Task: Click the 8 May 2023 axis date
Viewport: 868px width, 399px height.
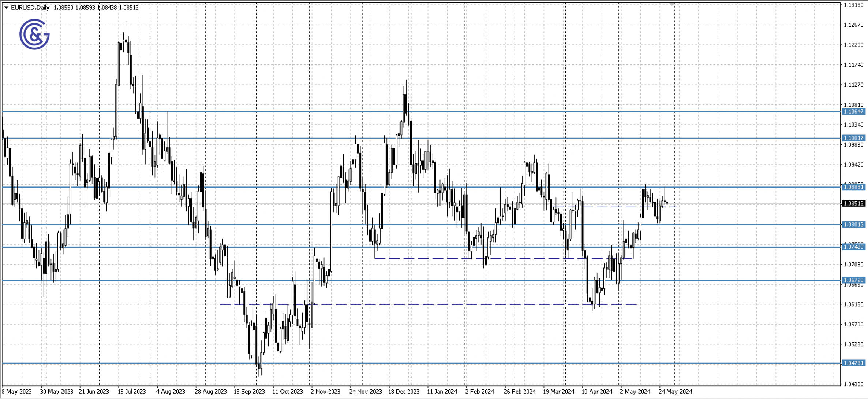Action: pyautogui.click(x=16, y=391)
